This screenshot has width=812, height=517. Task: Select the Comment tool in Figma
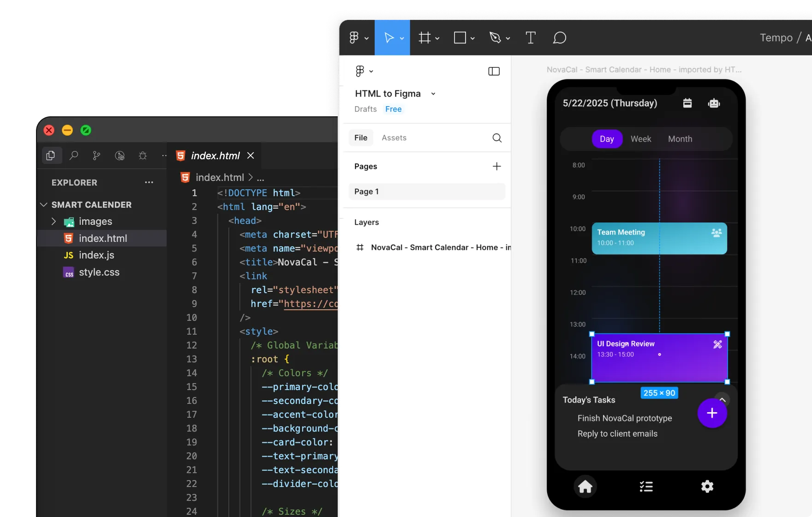pyautogui.click(x=559, y=37)
